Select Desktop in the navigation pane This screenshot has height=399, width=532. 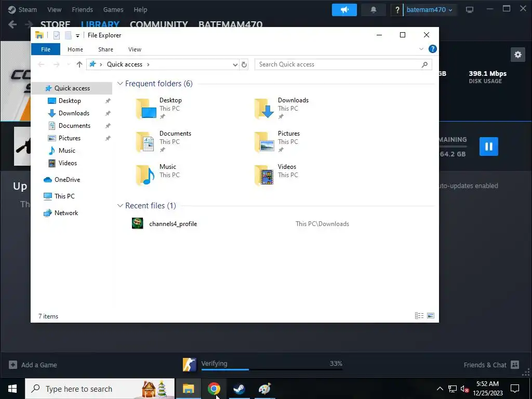click(x=70, y=101)
